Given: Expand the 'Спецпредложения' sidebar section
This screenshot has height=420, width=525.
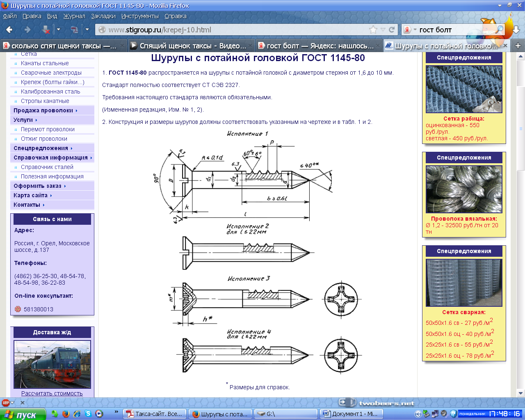Looking at the screenshot, I should click(52, 148).
